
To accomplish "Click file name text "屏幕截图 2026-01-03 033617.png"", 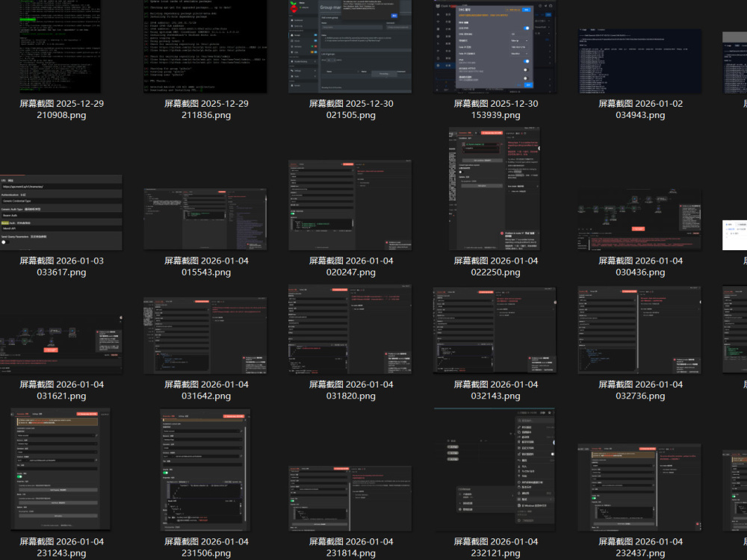I will click(61, 267).
